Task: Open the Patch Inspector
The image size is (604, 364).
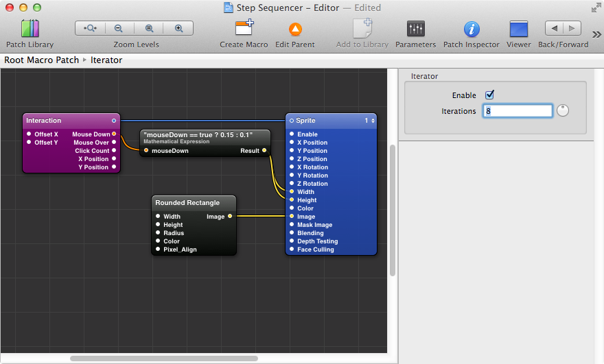Action: point(472,29)
